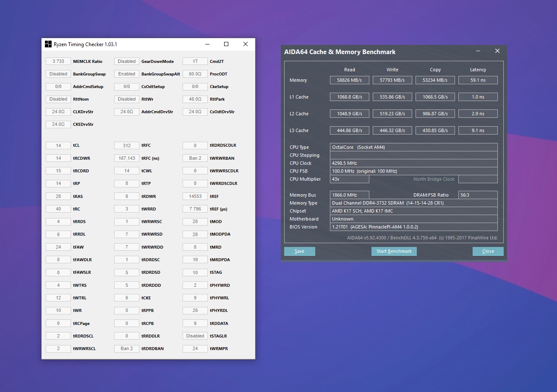
Task: Close AIDA64 window using title bar X
Action: click(x=497, y=51)
